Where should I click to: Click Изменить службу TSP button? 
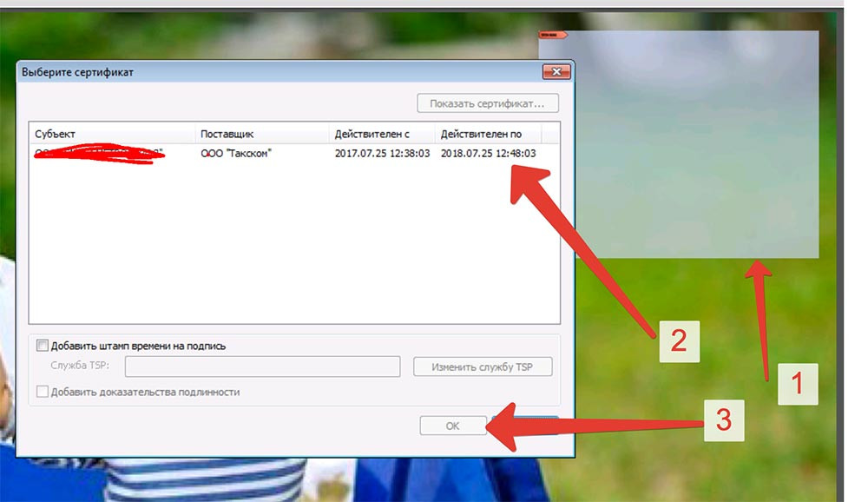482,367
